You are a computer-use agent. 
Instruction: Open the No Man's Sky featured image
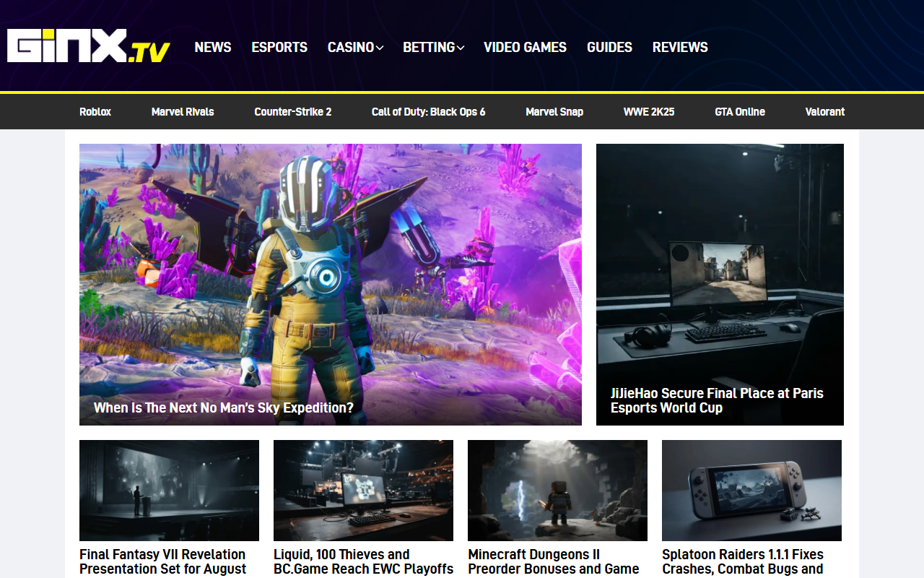(331, 285)
